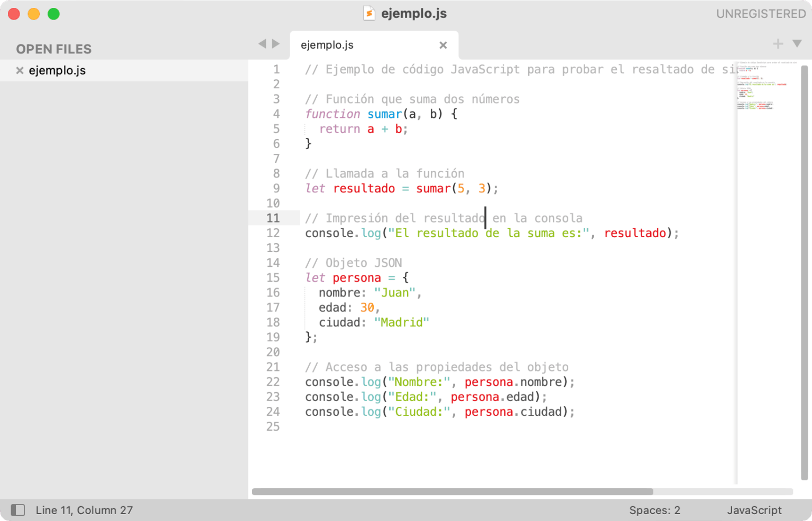Click the Sublime Text document icon in titlebar
This screenshot has width=812, height=521.
click(x=369, y=13)
